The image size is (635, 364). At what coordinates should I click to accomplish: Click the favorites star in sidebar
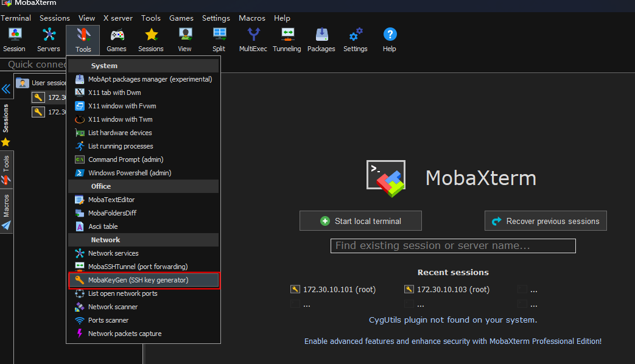pos(5,142)
